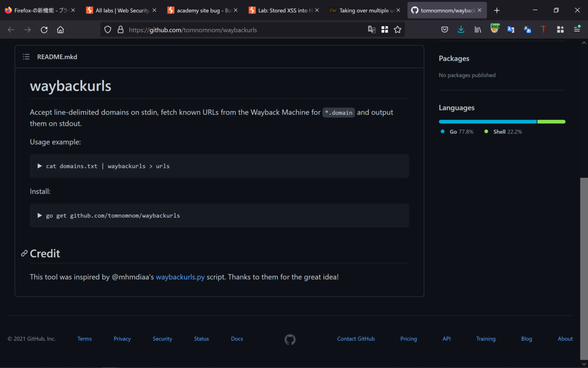Switch to the All labs Web Security tab
The width and height of the screenshot is (588, 368).
coord(122,10)
